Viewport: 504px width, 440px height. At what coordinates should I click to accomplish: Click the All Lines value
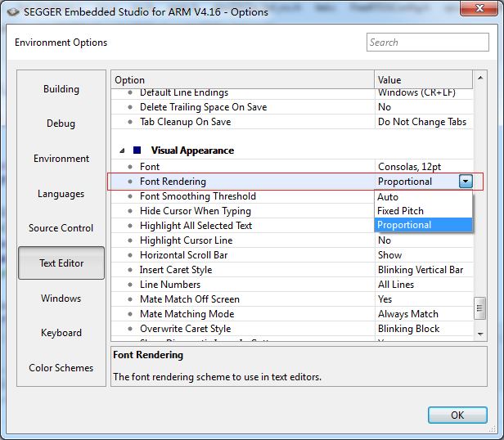click(x=396, y=285)
